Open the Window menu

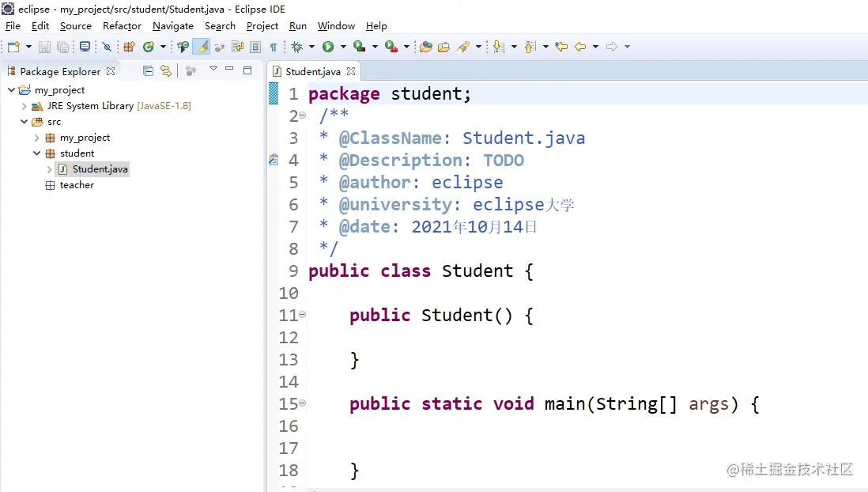click(x=336, y=26)
